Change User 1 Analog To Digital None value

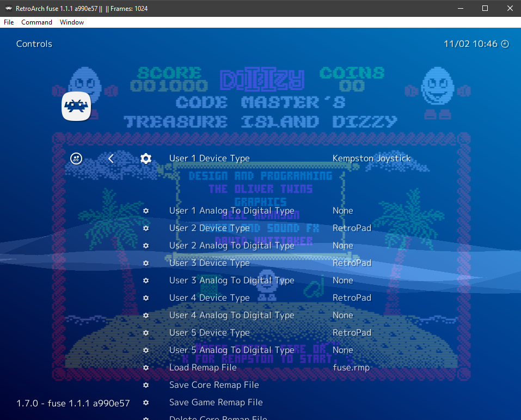click(343, 211)
